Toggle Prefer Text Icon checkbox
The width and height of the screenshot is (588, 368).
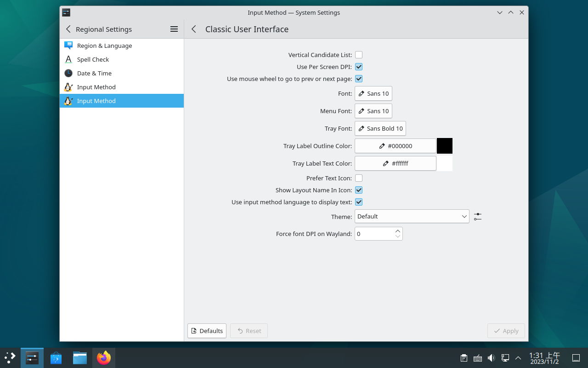point(359,178)
